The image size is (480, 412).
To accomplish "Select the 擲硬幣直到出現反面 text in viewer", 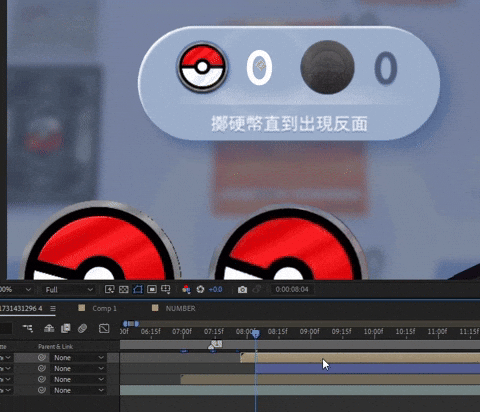I will click(x=289, y=124).
